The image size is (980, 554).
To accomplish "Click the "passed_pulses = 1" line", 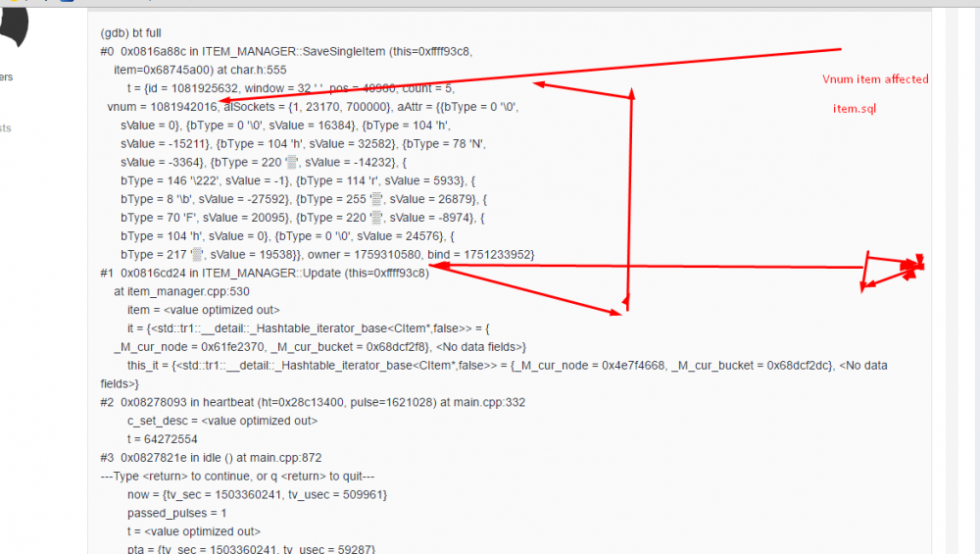I will [x=176, y=513].
